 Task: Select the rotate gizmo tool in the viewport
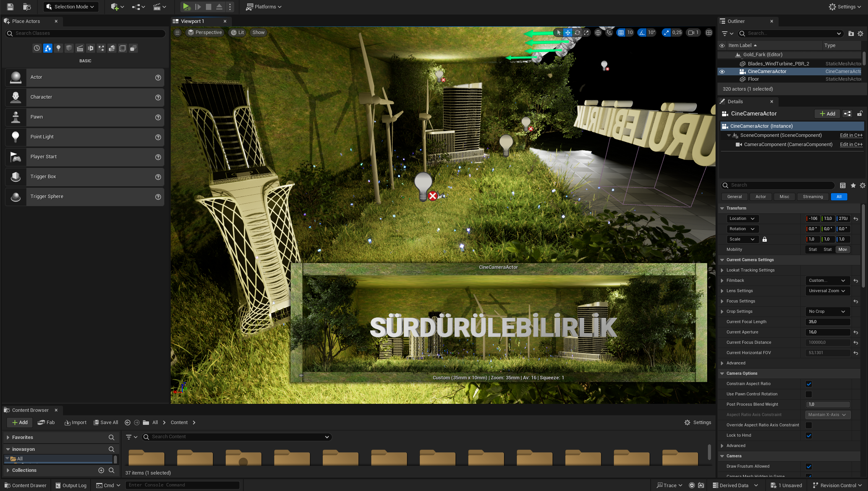click(577, 33)
